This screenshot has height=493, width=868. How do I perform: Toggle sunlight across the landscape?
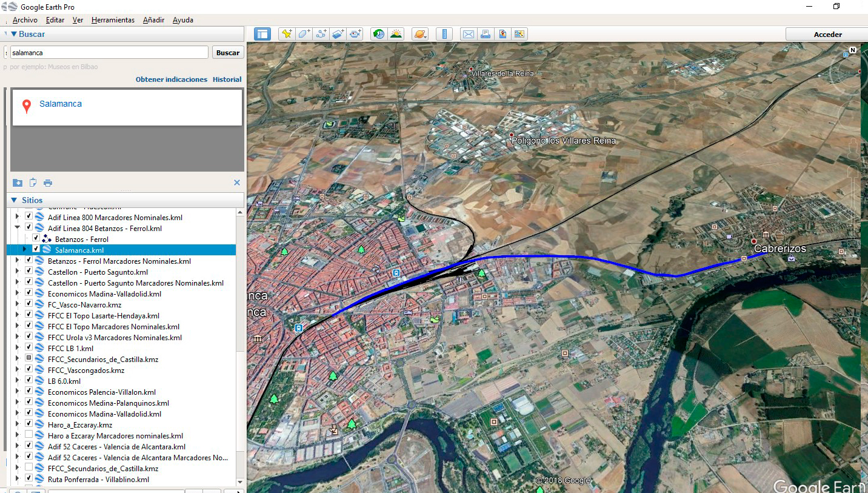(396, 34)
